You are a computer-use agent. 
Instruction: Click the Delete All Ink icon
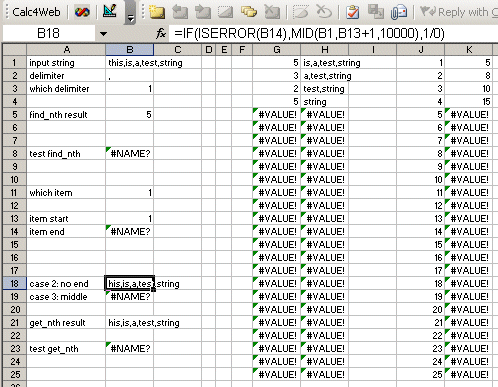coord(323,12)
